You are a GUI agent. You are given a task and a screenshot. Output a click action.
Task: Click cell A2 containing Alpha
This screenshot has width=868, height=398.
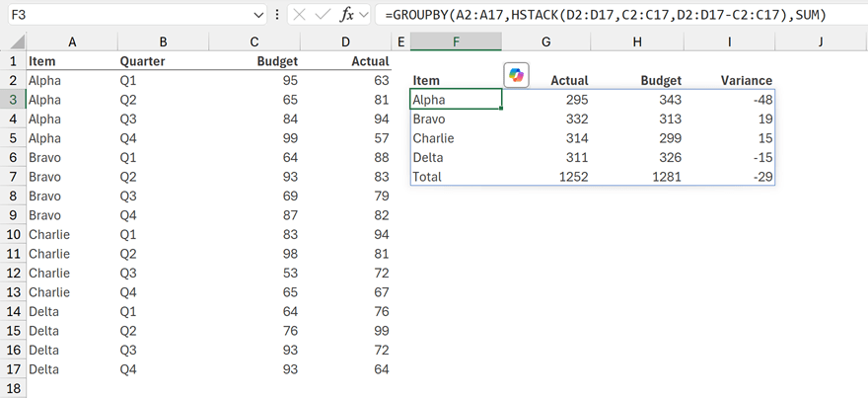point(72,80)
